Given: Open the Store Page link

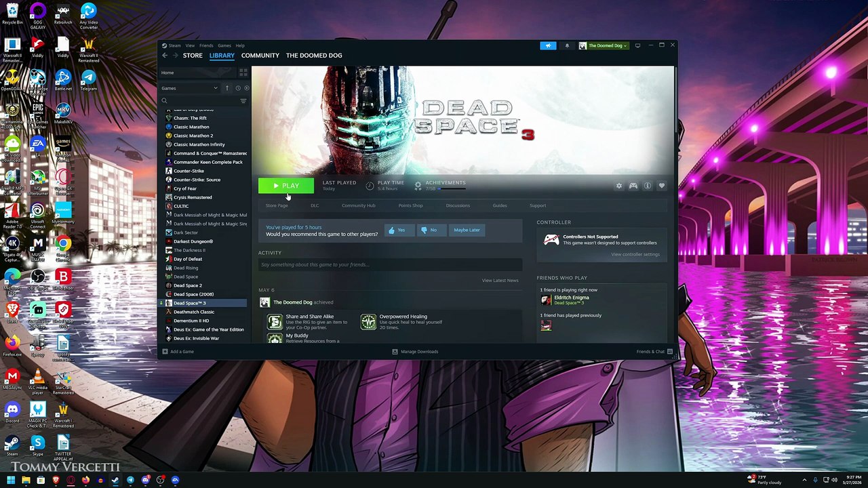Looking at the screenshot, I should (277, 205).
